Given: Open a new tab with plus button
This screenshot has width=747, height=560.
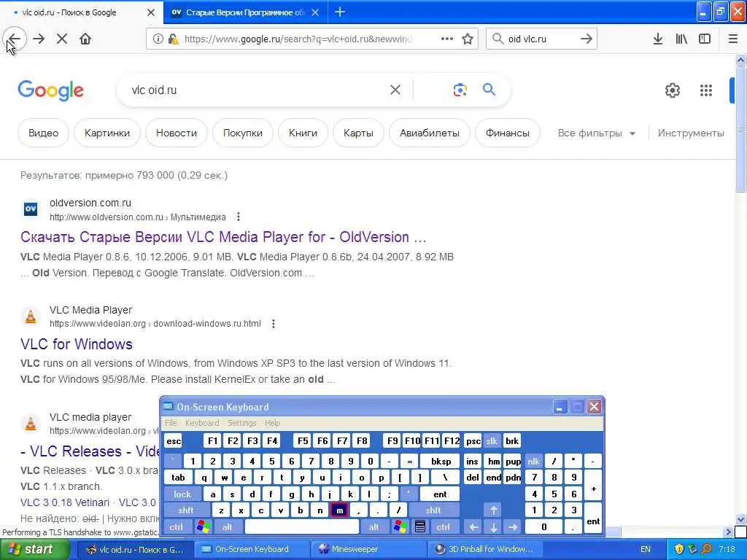Looking at the screenshot, I should point(340,12).
